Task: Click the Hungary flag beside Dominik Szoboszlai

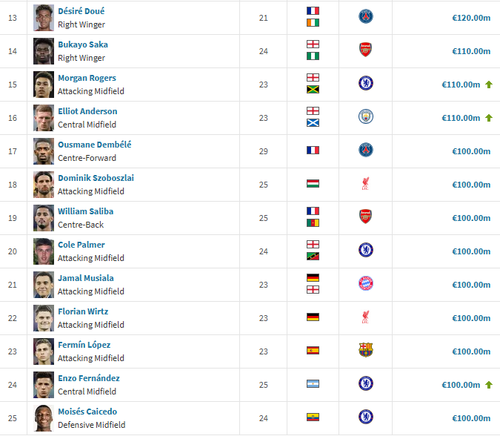Action: pyautogui.click(x=313, y=184)
